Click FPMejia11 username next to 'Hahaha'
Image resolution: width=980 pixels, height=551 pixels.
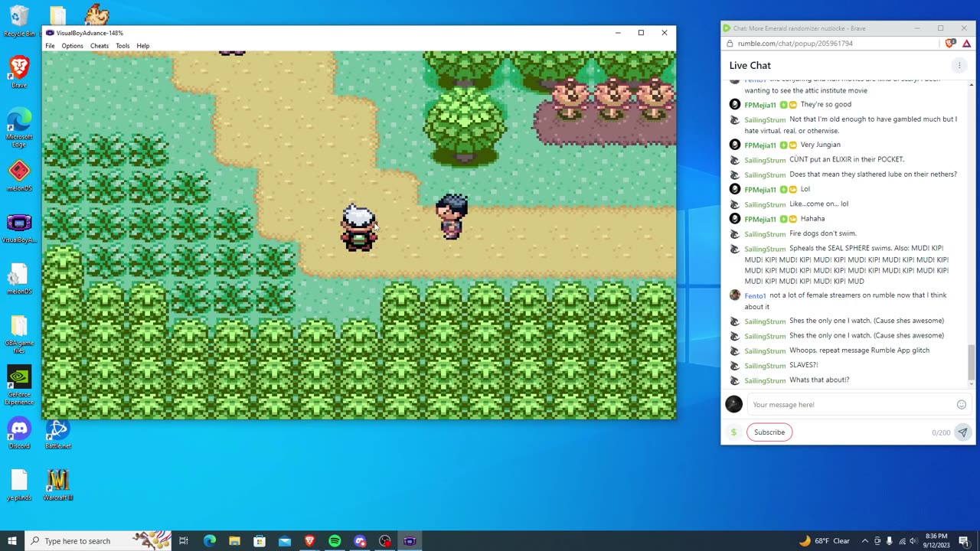tap(759, 220)
